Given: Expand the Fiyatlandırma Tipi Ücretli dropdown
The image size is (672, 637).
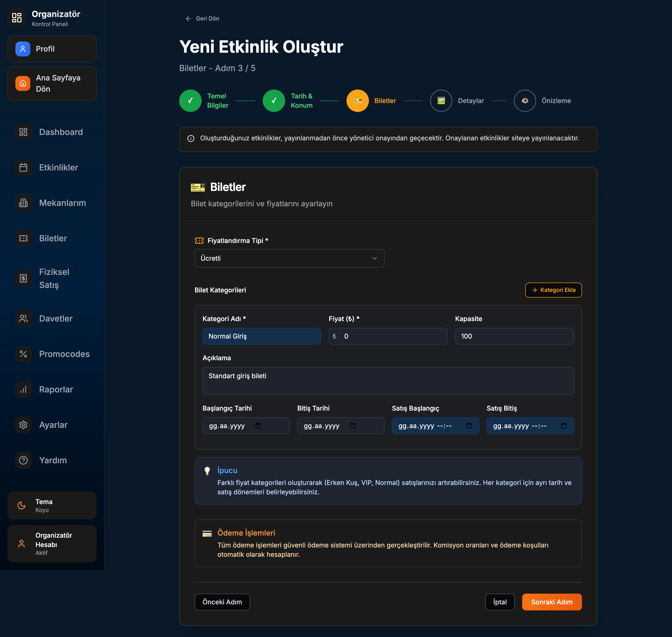Looking at the screenshot, I should (289, 258).
